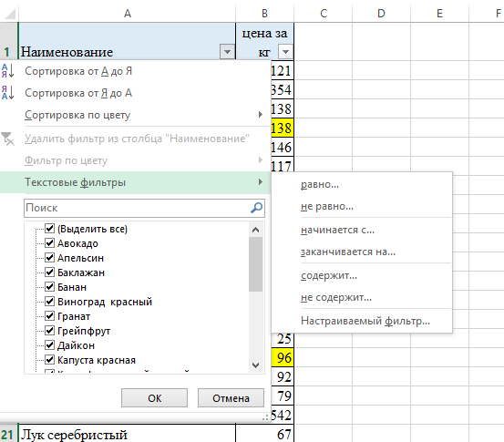Click the filter list scroll-down arrow
Screen dimensions: 504x442
pyautogui.click(x=256, y=365)
